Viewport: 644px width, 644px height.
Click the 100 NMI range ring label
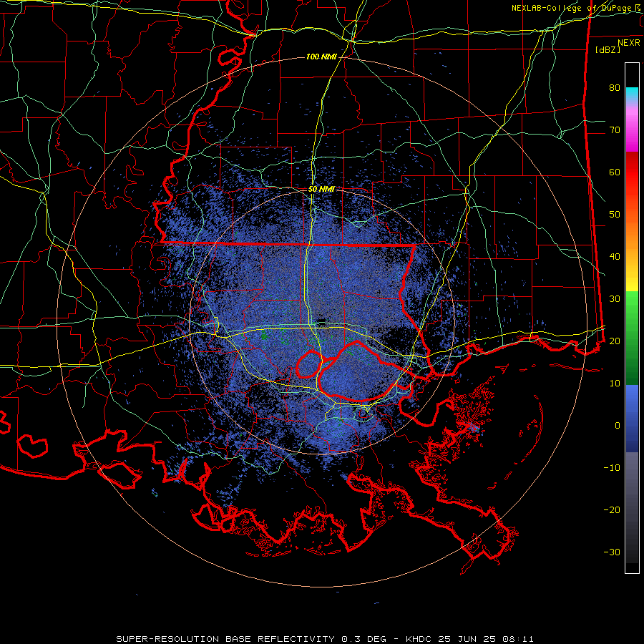[321, 57]
